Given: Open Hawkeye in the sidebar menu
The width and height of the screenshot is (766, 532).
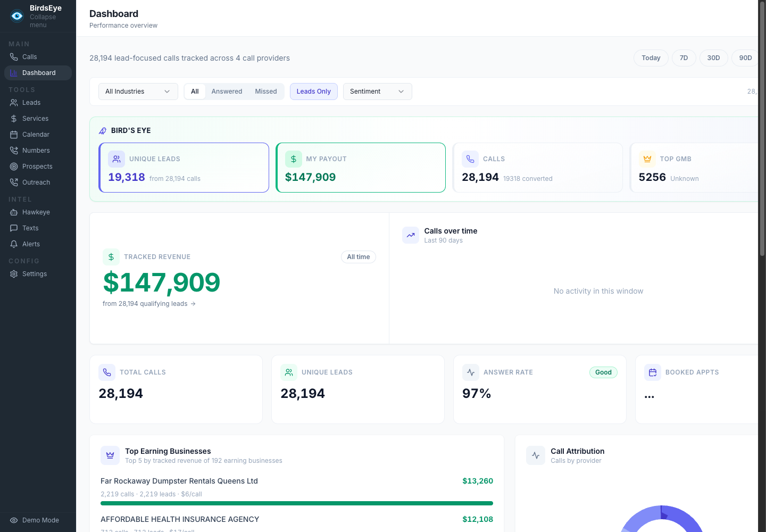Looking at the screenshot, I should pos(38,212).
